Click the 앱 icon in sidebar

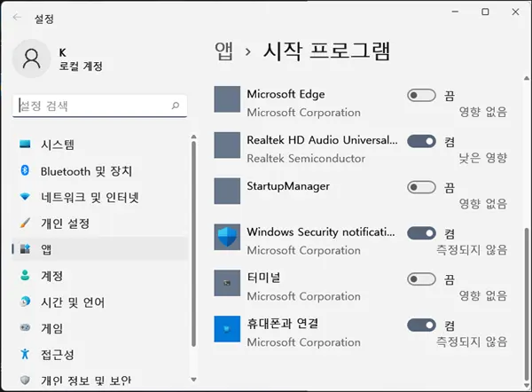pos(25,249)
